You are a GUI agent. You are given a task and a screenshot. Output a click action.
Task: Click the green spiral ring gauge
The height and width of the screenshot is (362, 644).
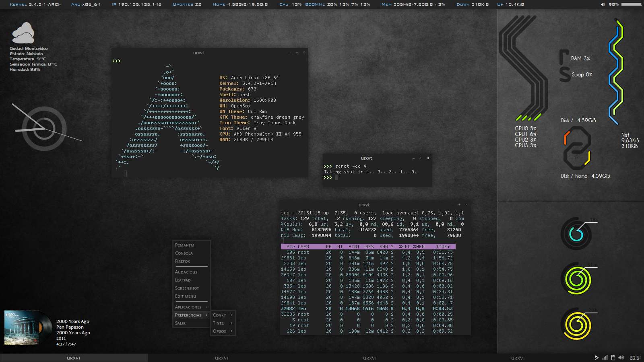pyautogui.click(x=576, y=279)
